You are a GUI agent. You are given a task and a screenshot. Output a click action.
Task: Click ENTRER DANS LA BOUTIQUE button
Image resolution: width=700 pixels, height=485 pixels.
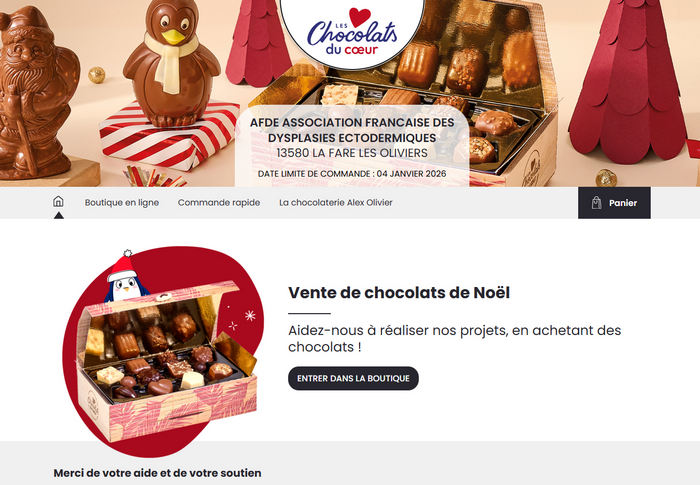coord(353,378)
